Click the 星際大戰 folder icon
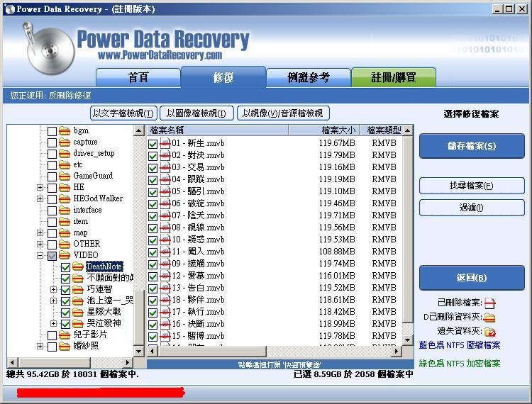This screenshot has width=532, height=404. tap(78, 312)
